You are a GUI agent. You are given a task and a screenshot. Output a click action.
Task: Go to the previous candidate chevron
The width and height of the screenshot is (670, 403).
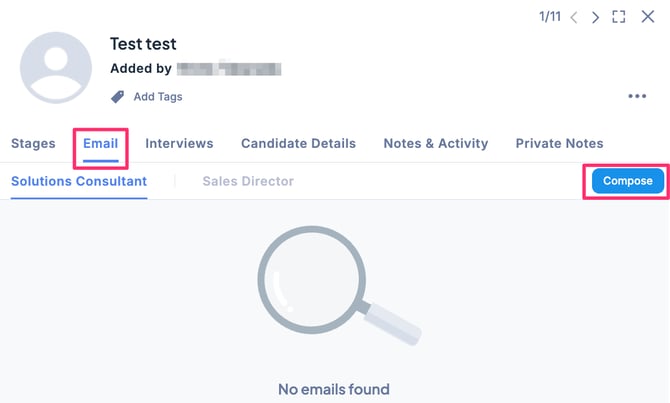click(574, 17)
